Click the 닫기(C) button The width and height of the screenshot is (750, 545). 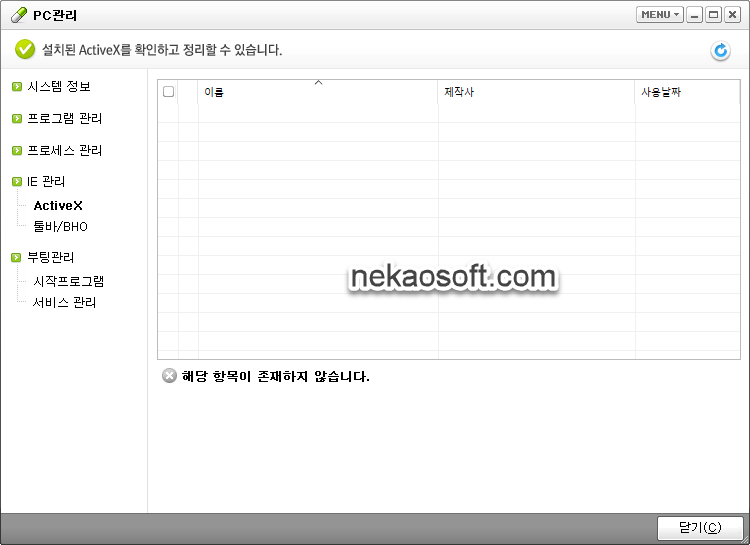pos(700,528)
